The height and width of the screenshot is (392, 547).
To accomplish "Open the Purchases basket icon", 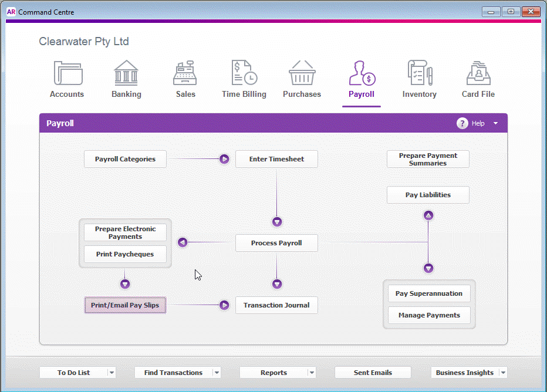I will click(x=302, y=73).
